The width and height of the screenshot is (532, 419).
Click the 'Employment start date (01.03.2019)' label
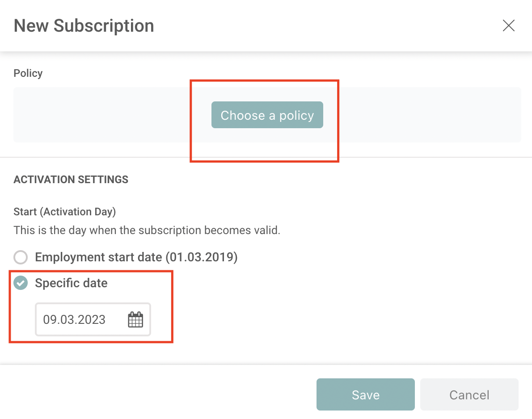pos(136,257)
